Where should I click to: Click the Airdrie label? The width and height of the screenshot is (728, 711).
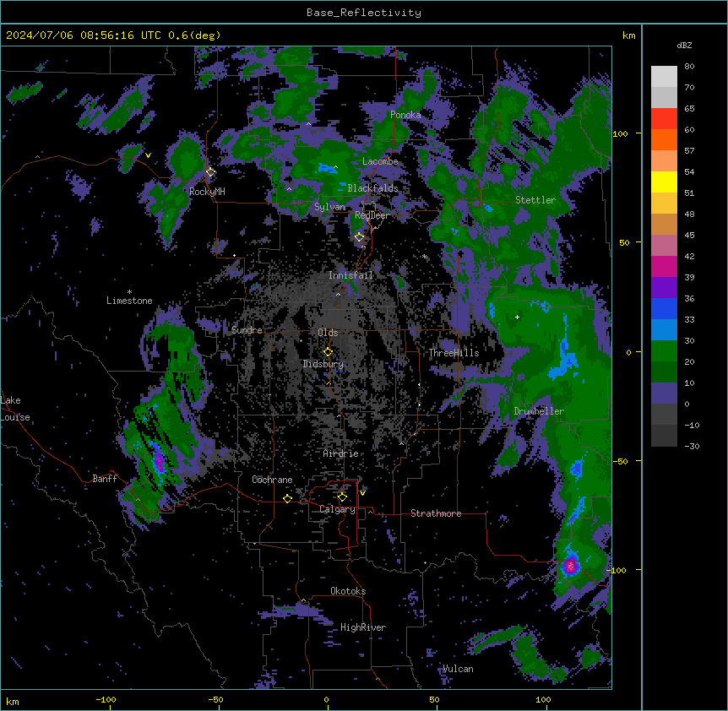[341, 453]
